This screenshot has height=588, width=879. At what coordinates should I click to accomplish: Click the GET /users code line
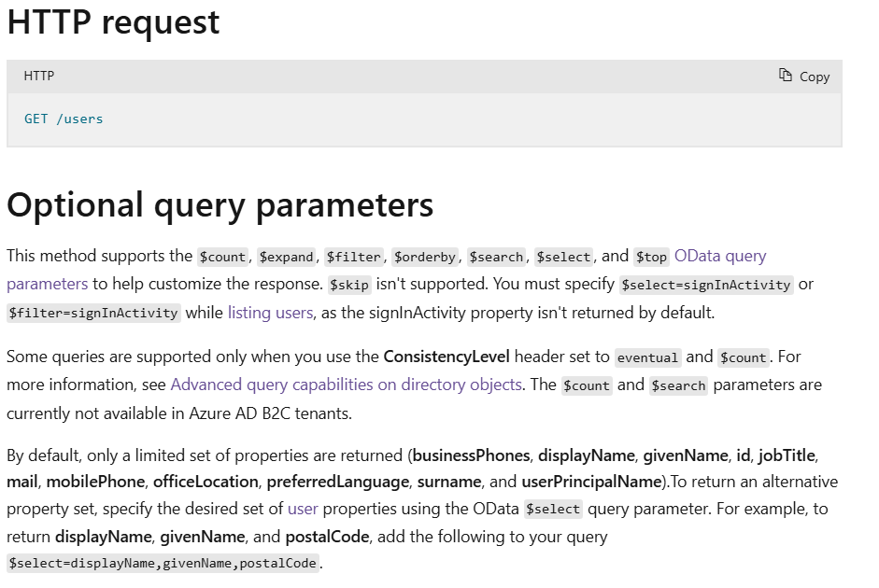pos(64,119)
